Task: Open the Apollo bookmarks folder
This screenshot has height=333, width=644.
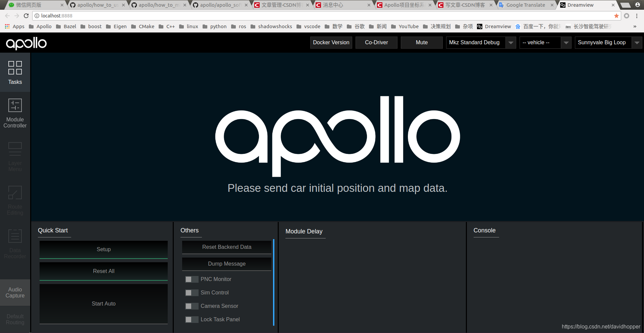Action: click(40, 26)
